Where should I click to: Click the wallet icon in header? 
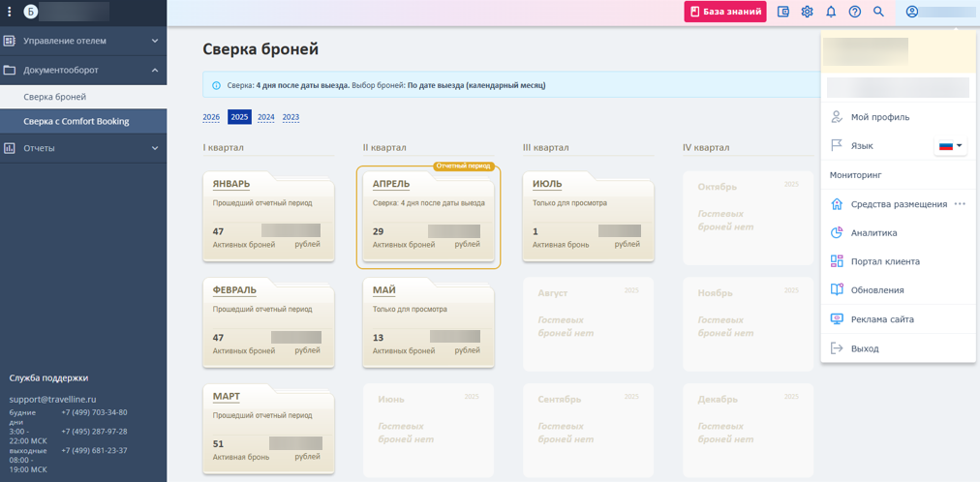783,12
